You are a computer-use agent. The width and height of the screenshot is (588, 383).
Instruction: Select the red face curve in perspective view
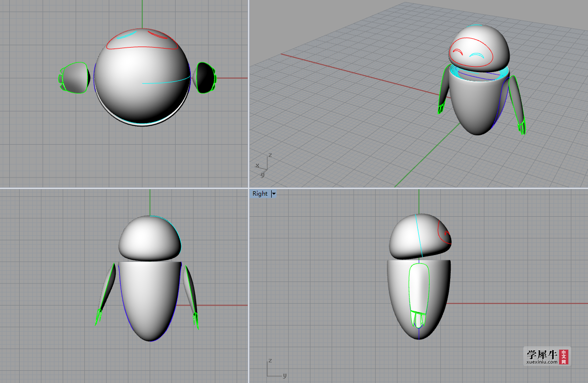click(x=471, y=52)
